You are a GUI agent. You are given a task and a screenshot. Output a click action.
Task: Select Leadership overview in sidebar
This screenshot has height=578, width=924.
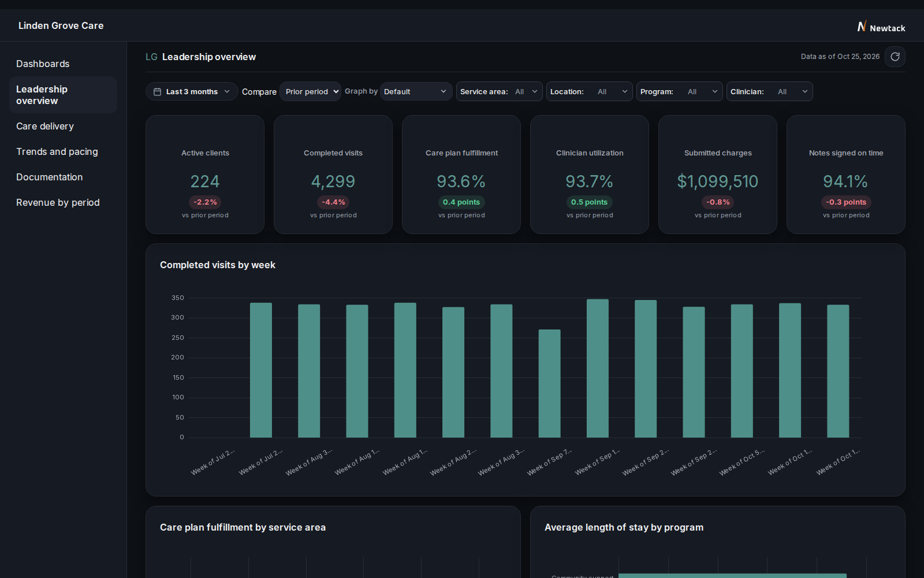64,95
